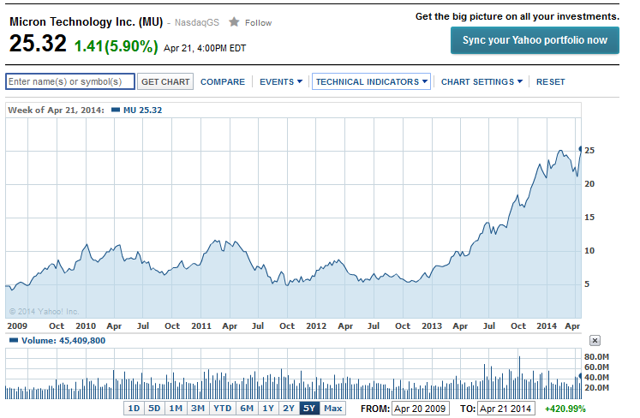Select the Max range tab
Screen dimensions: 640x418
pyautogui.click(x=333, y=408)
